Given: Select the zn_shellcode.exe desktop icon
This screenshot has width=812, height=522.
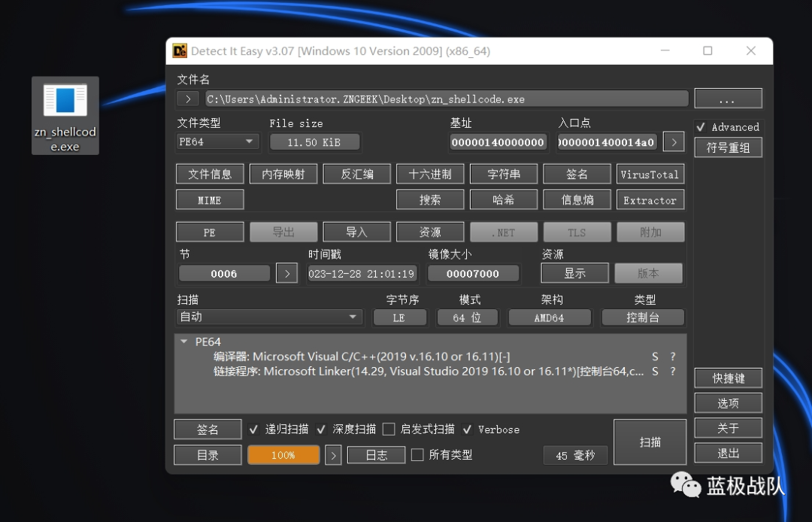Looking at the screenshot, I should pos(65,116).
